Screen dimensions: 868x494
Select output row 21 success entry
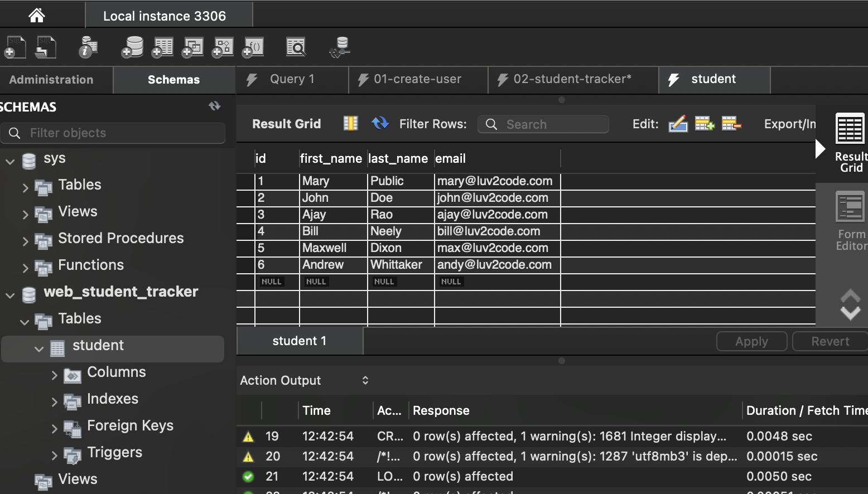coord(552,476)
